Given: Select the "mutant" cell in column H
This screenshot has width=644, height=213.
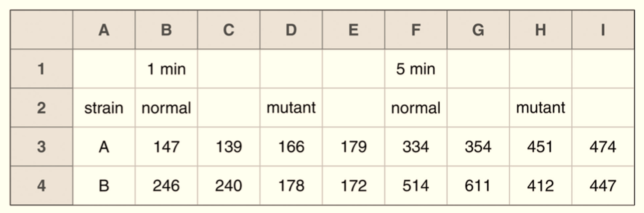Looking at the screenshot, I should pos(540,108).
